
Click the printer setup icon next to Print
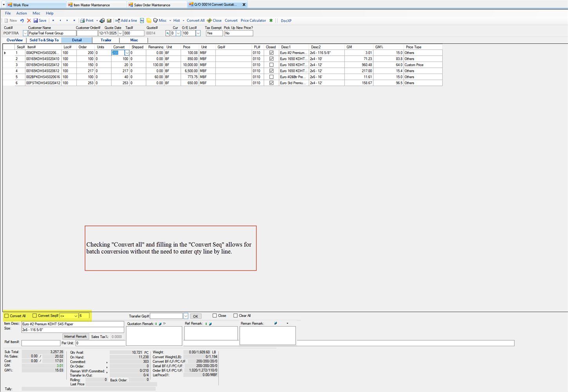point(102,20)
